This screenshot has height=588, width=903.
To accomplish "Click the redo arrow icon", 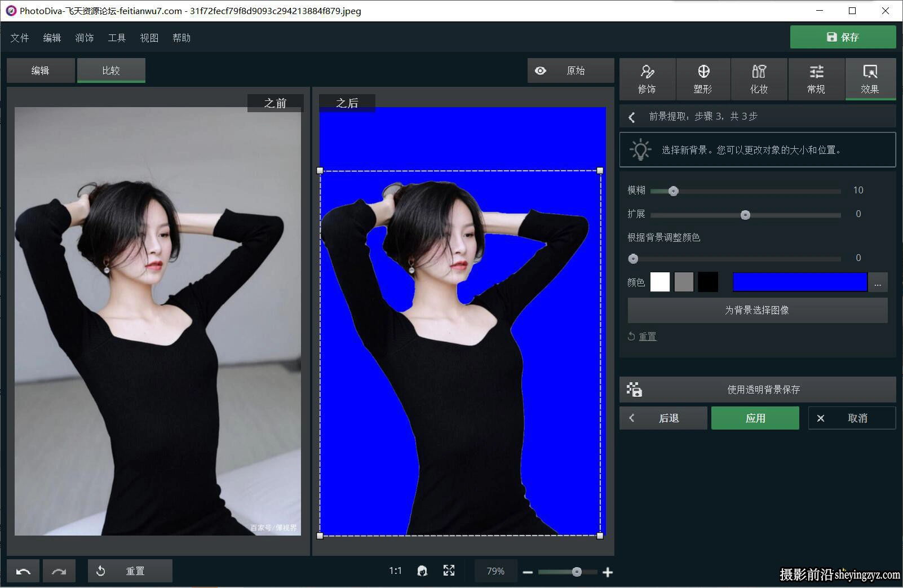I will pos(59,571).
